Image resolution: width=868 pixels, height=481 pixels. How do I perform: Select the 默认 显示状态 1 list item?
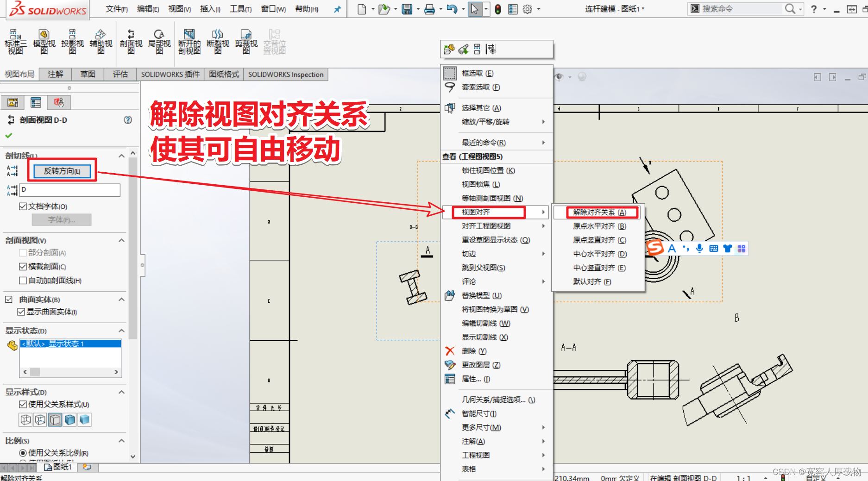pos(70,344)
